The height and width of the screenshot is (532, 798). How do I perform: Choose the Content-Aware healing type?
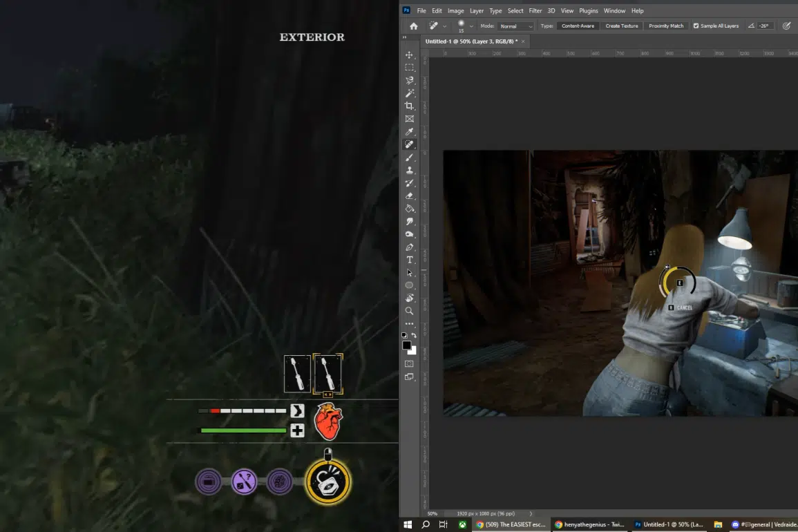(x=578, y=26)
